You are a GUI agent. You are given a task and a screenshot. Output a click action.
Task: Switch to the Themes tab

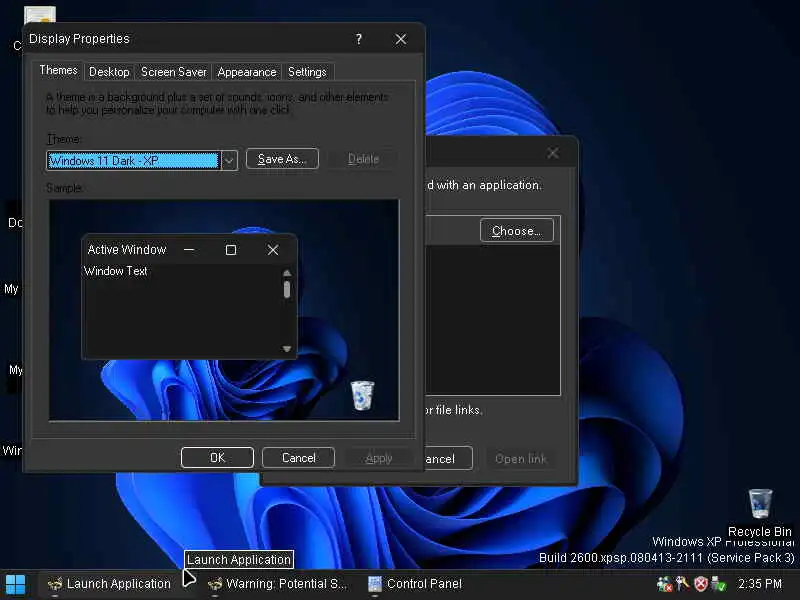58,70
